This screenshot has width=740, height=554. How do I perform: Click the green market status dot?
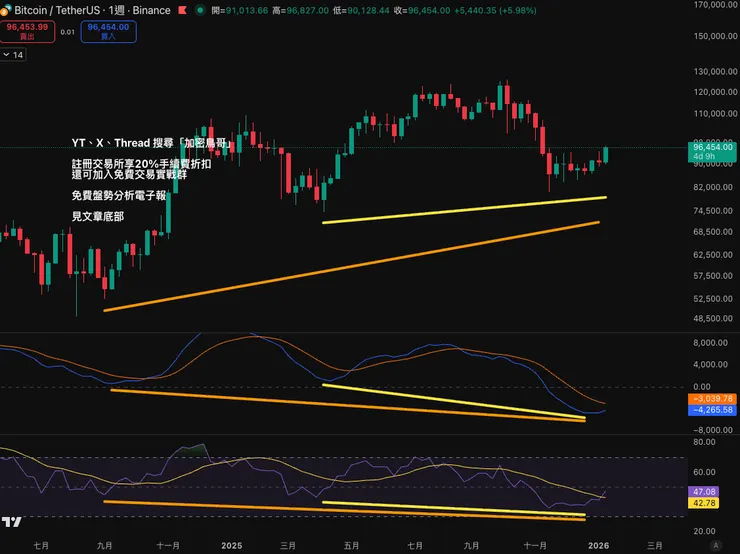[x=200, y=10]
